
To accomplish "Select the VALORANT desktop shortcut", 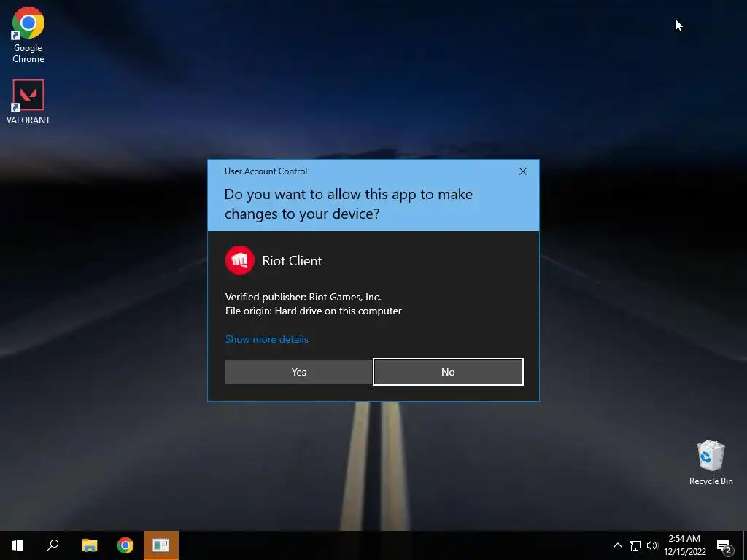I will pyautogui.click(x=28, y=102).
